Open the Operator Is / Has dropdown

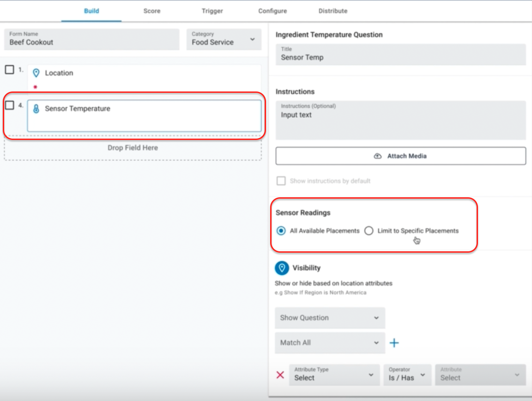tap(406, 375)
